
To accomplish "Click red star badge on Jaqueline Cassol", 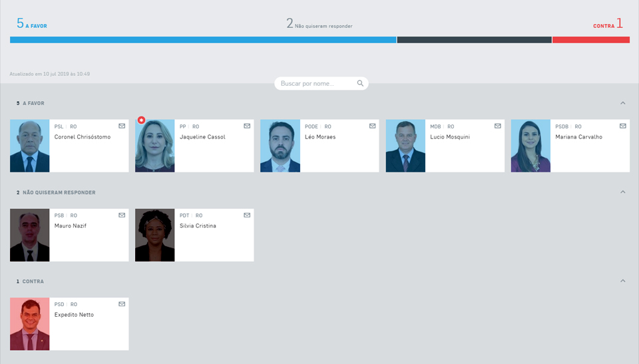I will pyautogui.click(x=141, y=120).
